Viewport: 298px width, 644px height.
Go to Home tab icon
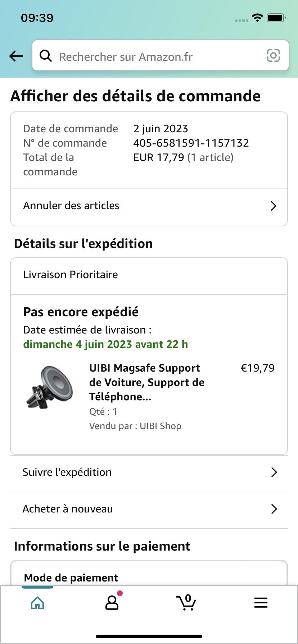point(37,603)
